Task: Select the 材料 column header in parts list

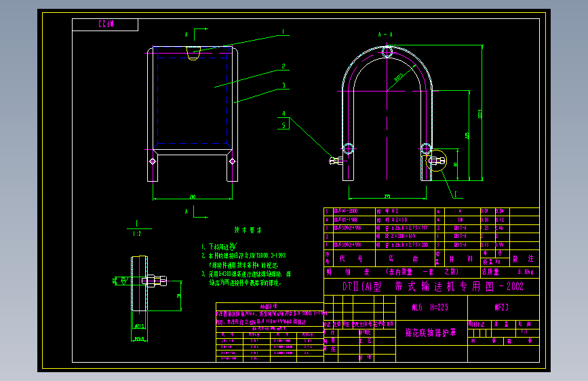Action: [x=462, y=259]
